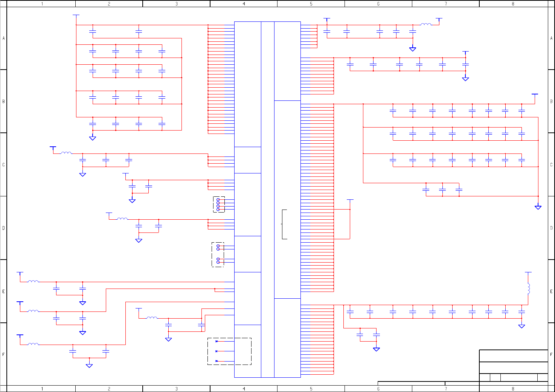Image resolution: width=555 pixels, height=392 pixels.
Task: Click row label "E" on the right border
Action: [x=551, y=292]
